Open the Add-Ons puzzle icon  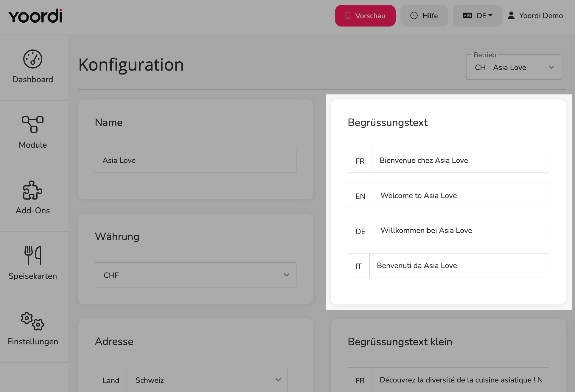pyautogui.click(x=33, y=190)
